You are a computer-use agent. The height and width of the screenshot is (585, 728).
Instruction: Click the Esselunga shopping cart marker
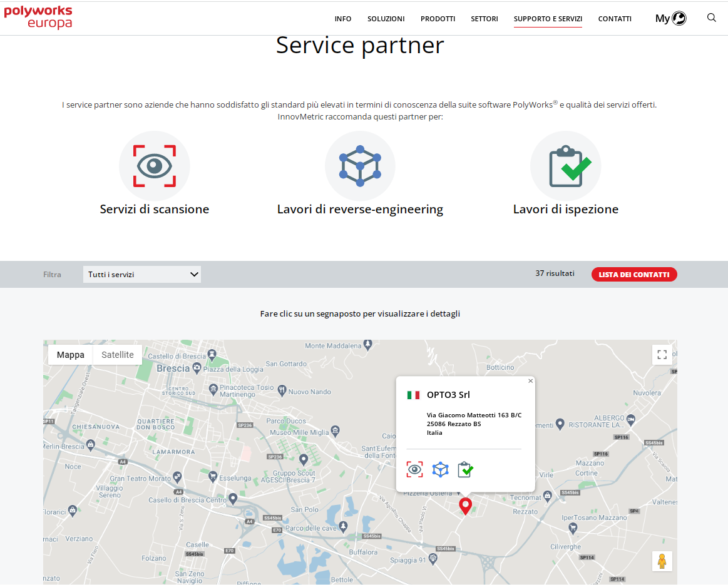(x=213, y=476)
